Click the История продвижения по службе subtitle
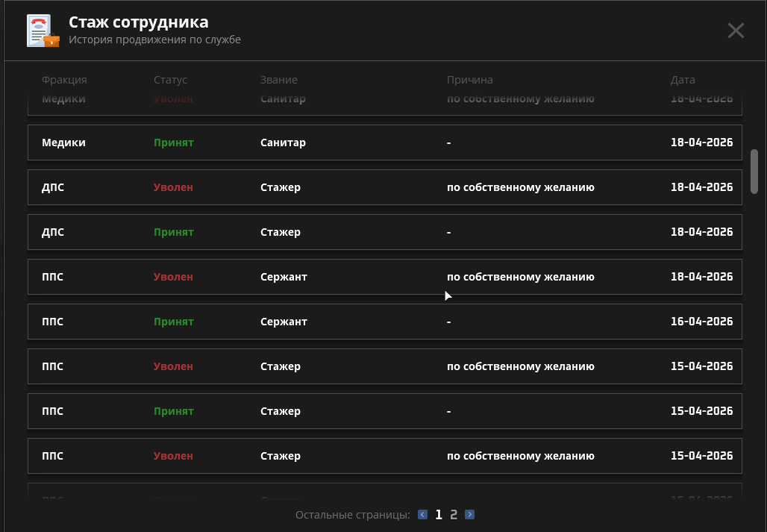Image resolution: width=767 pixels, height=532 pixels. (x=154, y=40)
